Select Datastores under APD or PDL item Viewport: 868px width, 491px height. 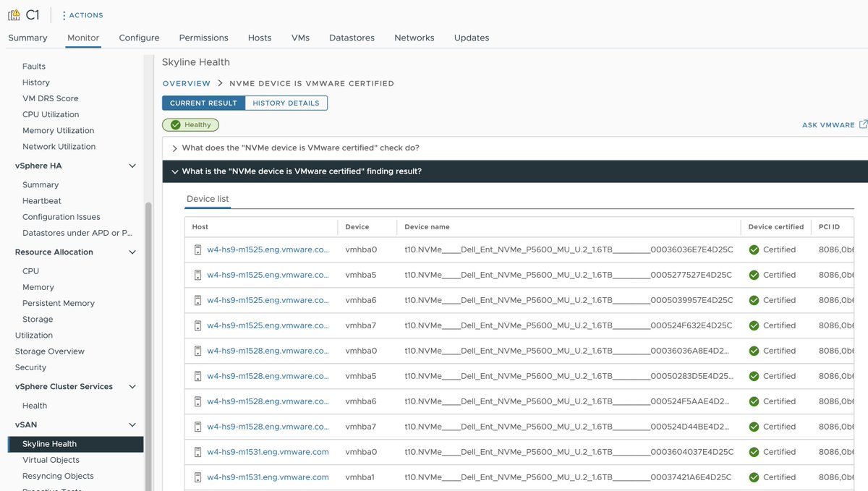click(77, 233)
